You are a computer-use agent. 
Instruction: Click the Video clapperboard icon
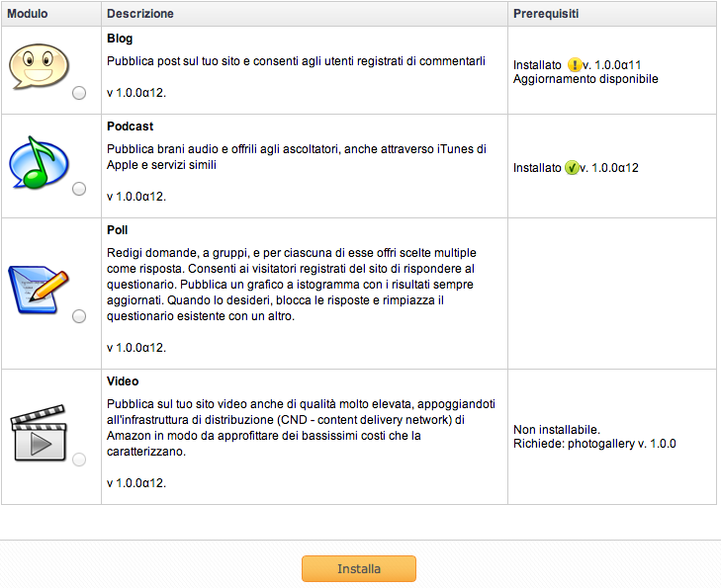[x=39, y=433]
